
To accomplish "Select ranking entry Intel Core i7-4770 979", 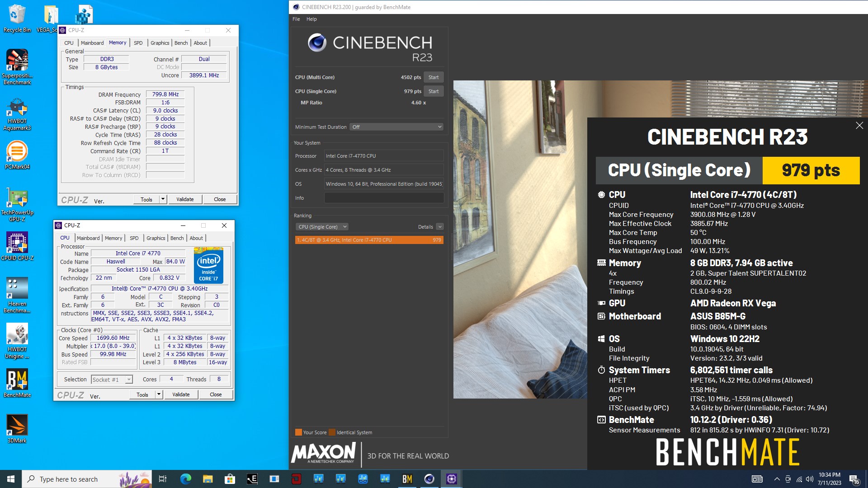I will [x=369, y=240].
